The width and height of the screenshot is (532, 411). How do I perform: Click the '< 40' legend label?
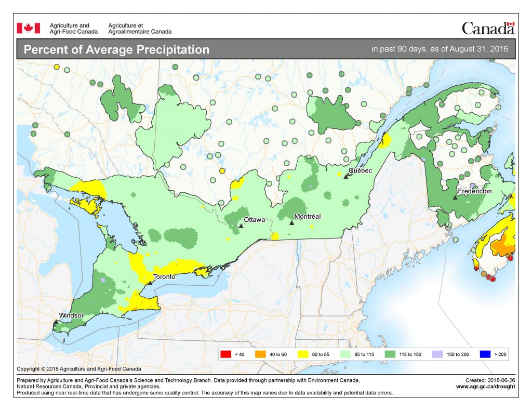240,354
